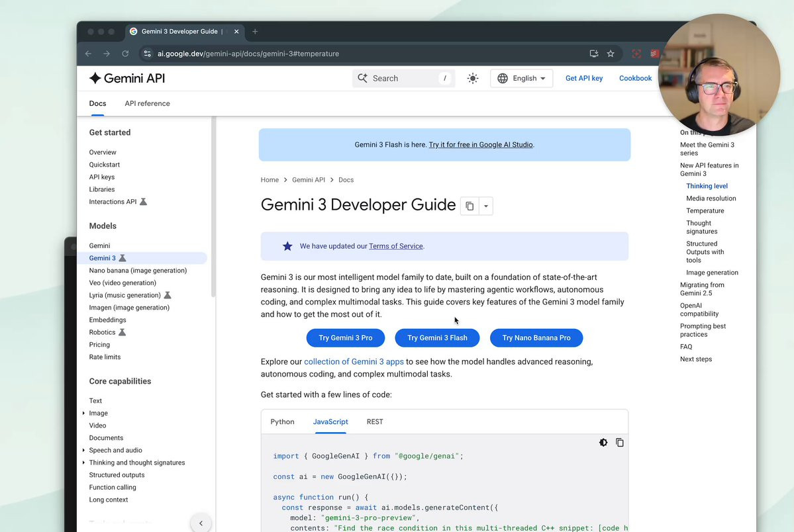The image size is (794, 532).
Task: Click the install app icon in the address bar
Action: [x=594, y=54]
